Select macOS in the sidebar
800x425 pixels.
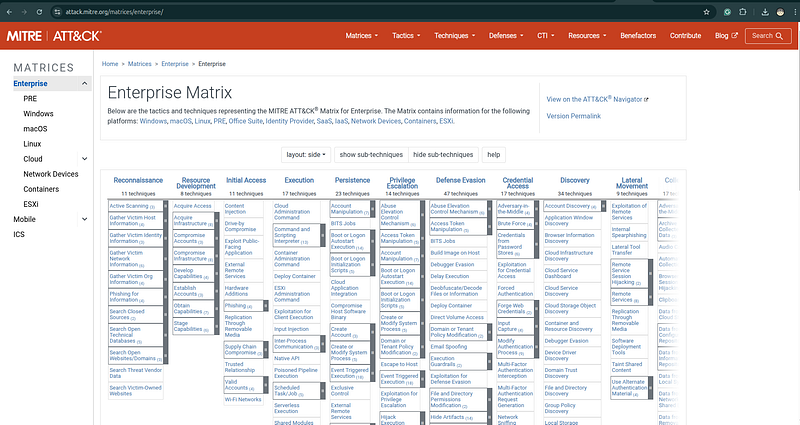pyautogui.click(x=35, y=129)
